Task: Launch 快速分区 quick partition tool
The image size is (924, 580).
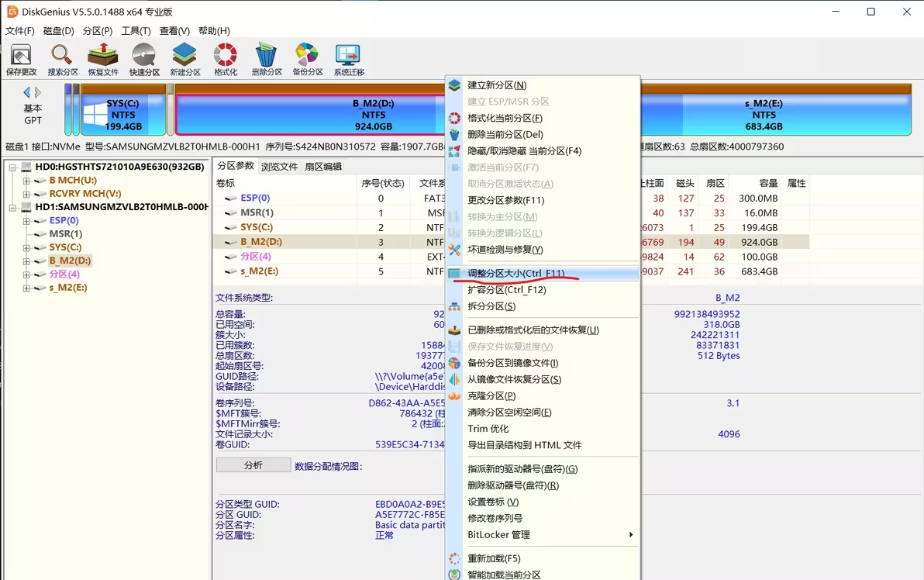Action: click(x=144, y=58)
